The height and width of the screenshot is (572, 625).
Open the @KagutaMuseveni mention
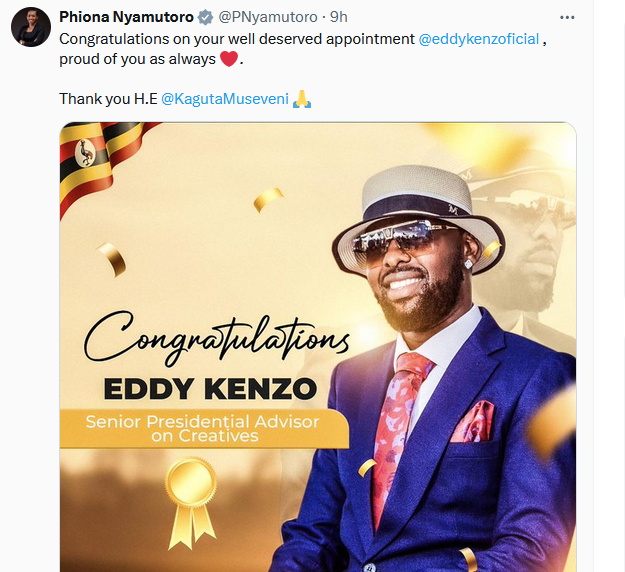coord(224,99)
